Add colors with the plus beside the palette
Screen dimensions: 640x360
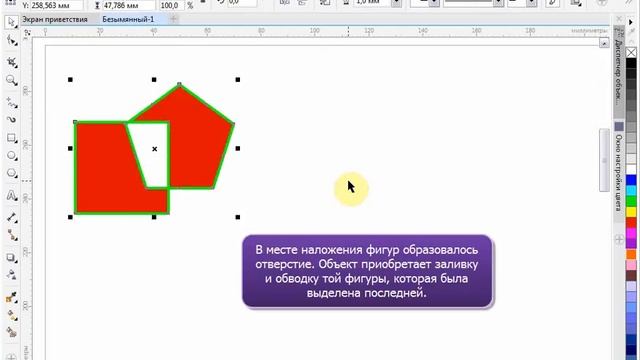[x=619, y=240]
